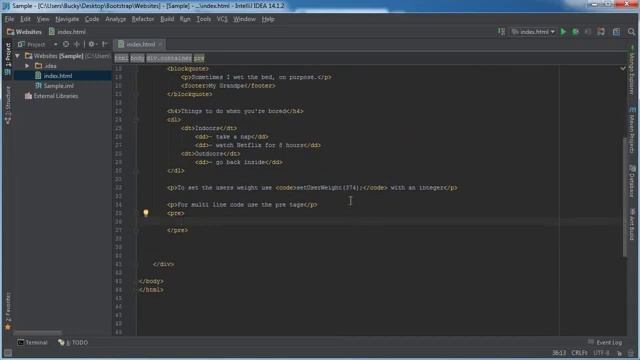
Task: Click the editor vertical scrollbar thumb
Action: [x=624, y=197]
